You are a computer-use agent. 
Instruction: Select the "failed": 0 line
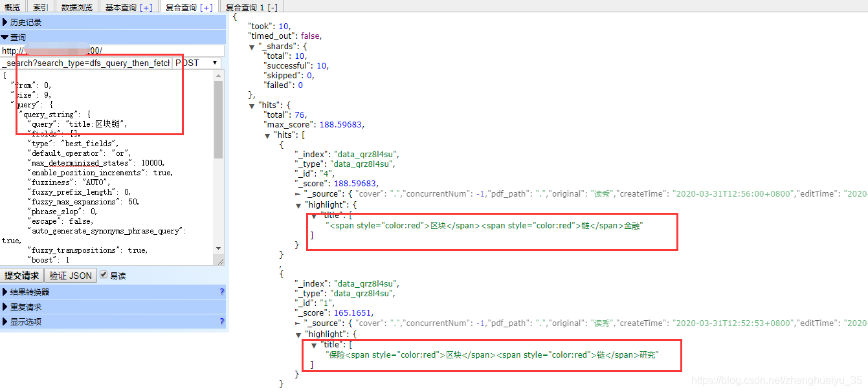[283, 85]
